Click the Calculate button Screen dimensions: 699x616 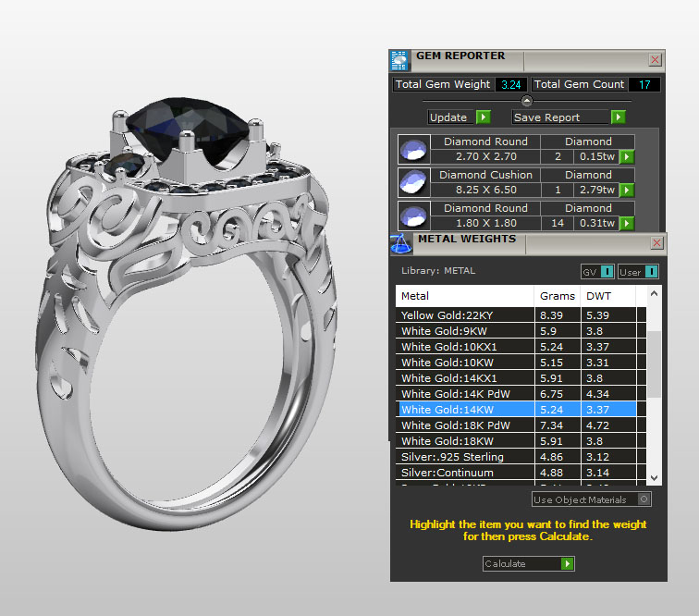click(x=529, y=564)
